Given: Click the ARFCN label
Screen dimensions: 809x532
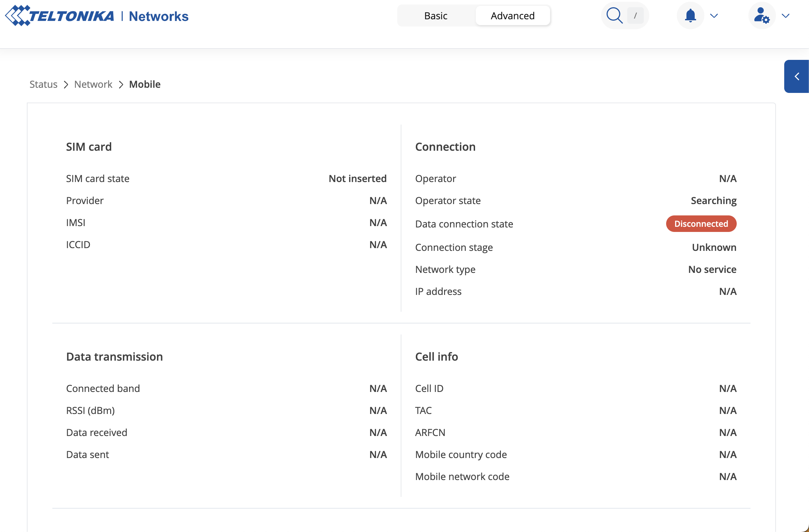Looking at the screenshot, I should (430, 433).
